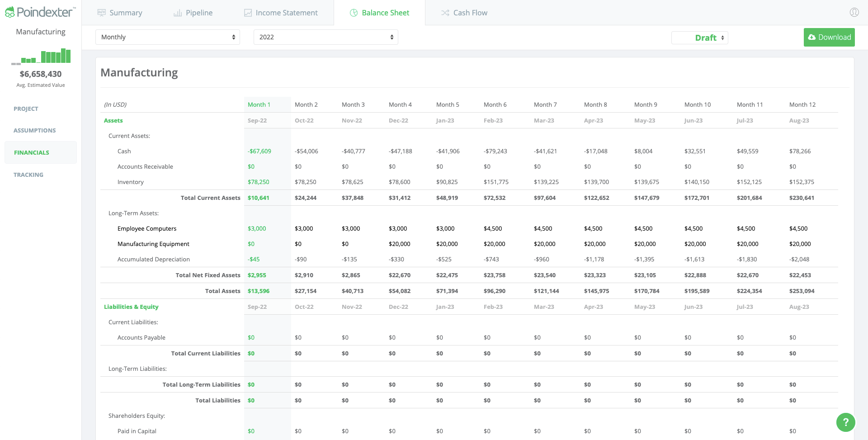Click the Shareholders Equity label

[137, 416]
